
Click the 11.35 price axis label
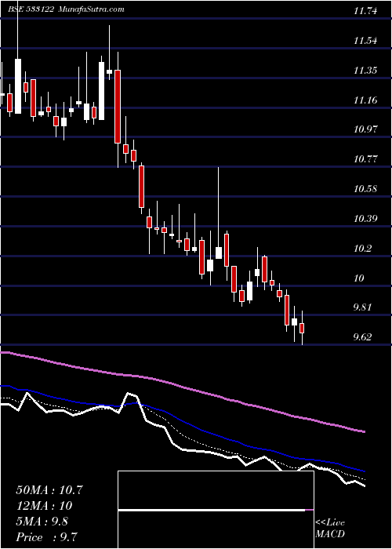(365, 71)
